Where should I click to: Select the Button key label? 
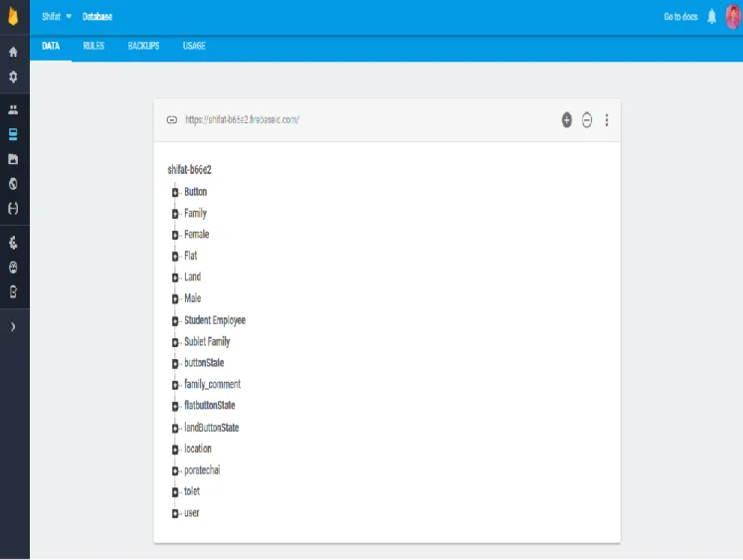click(x=196, y=192)
